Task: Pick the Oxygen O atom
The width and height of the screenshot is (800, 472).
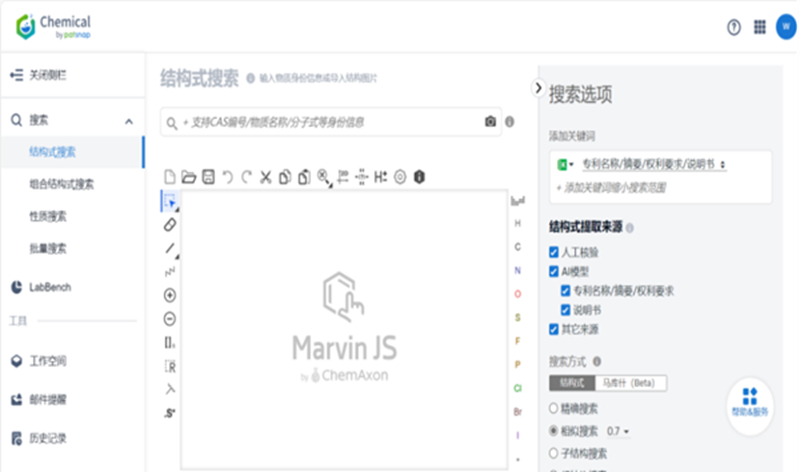Action: (x=517, y=294)
